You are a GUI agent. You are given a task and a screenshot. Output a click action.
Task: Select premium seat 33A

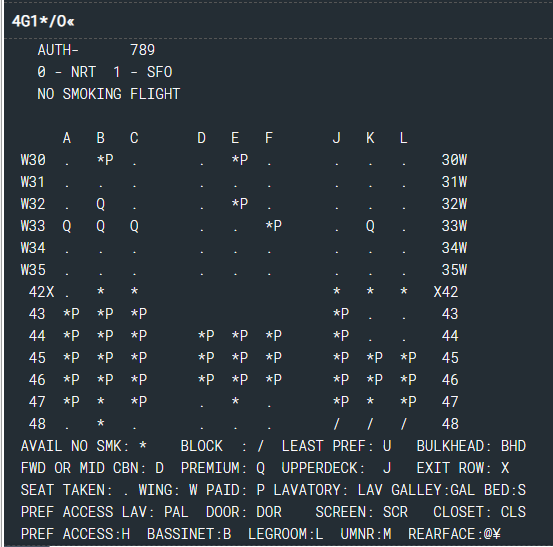67,226
